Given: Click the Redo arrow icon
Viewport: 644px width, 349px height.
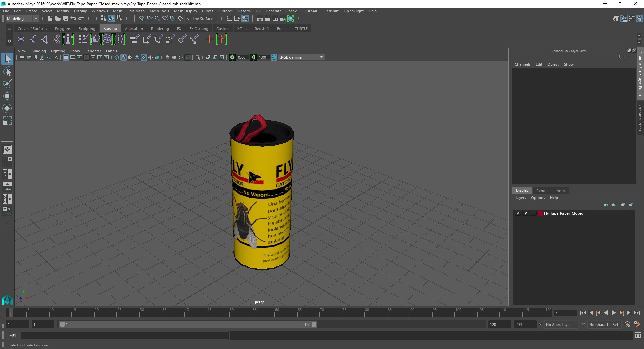Looking at the screenshot, I should point(81,19).
